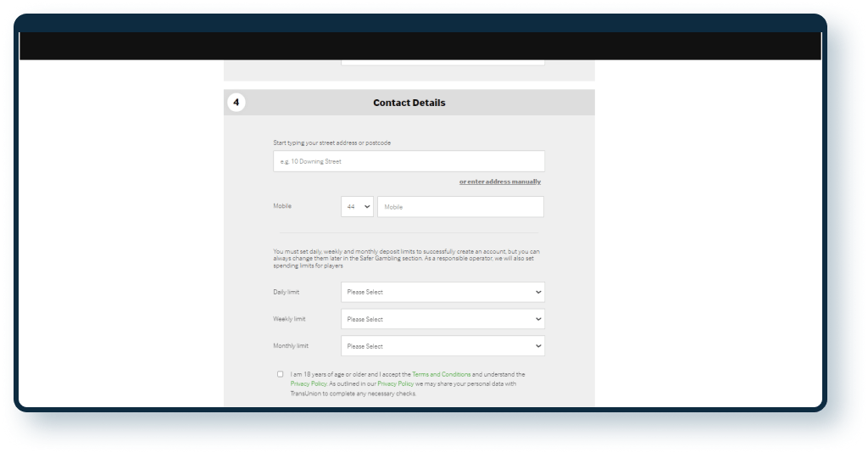The width and height of the screenshot is (868, 453).
Task: Click the Daily limit label text
Action: pos(286,293)
